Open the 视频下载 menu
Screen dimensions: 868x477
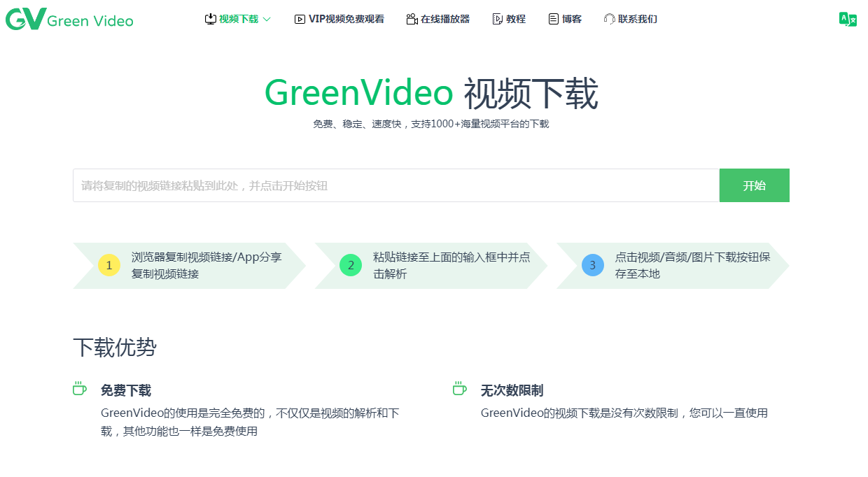point(239,20)
